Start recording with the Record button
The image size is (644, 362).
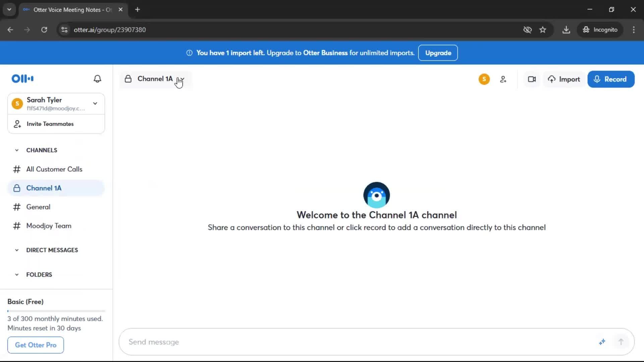[x=611, y=79]
